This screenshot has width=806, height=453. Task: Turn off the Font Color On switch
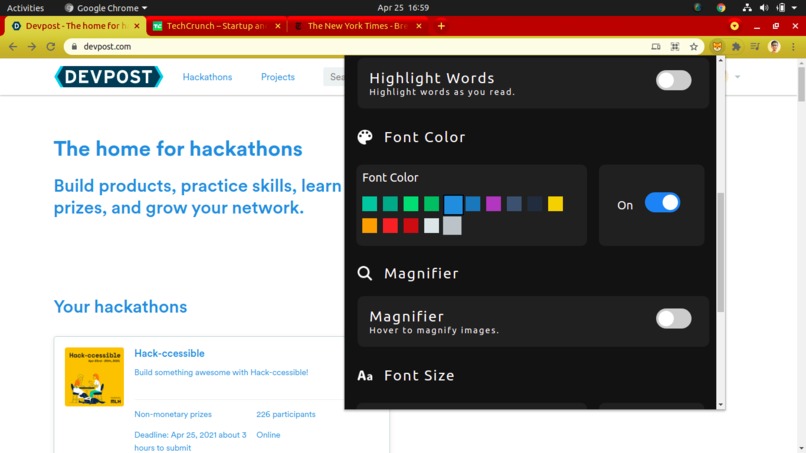pyautogui.click(x=662, y=203)
